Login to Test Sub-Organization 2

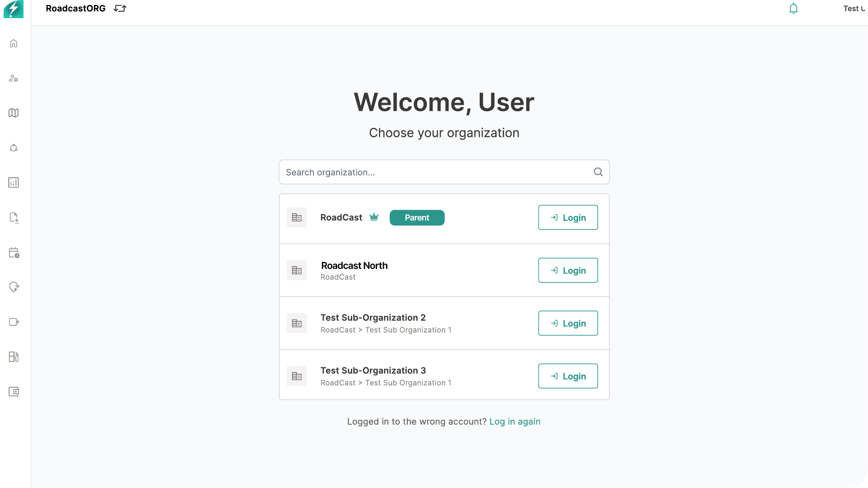568,324
